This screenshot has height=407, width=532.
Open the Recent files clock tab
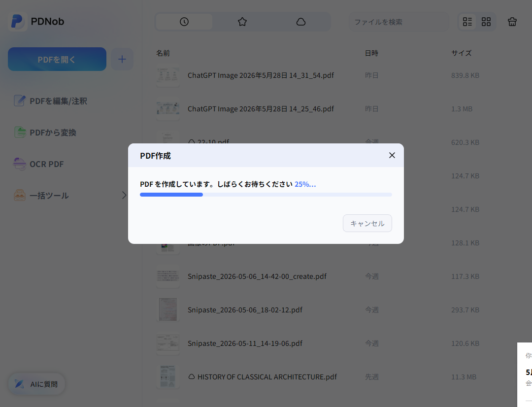pos(184,22)
